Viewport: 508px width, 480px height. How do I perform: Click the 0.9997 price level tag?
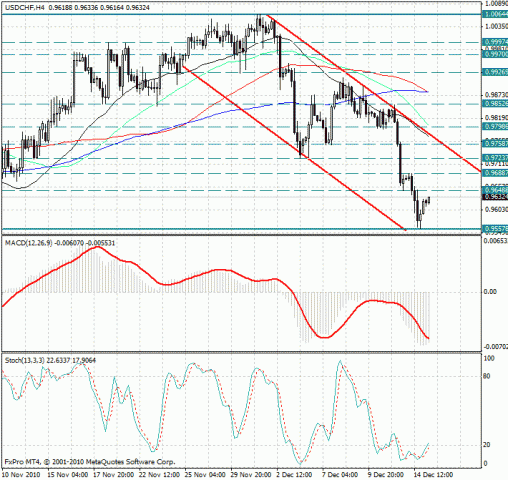coord(495,42)
